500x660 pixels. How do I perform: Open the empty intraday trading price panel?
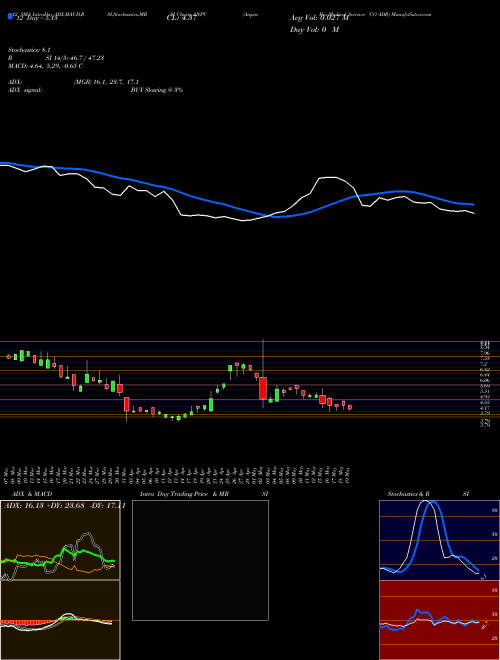tap(200, 560)
